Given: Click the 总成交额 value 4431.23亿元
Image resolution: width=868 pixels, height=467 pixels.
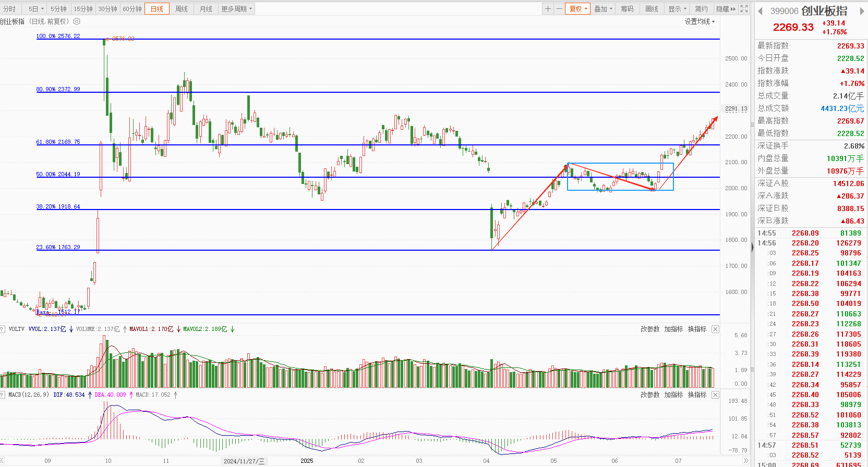Looking at the screenshot, I should coord(842,108).
